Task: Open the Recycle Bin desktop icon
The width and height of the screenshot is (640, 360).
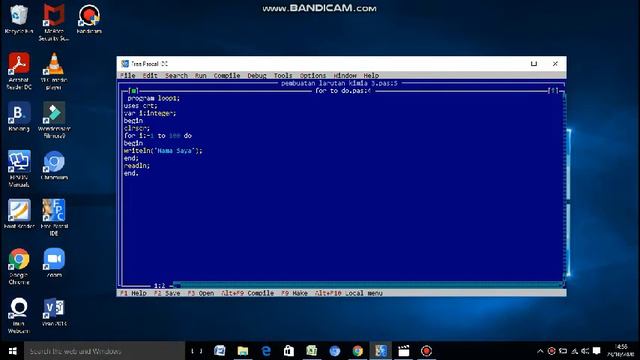Action: click(19, 19)
